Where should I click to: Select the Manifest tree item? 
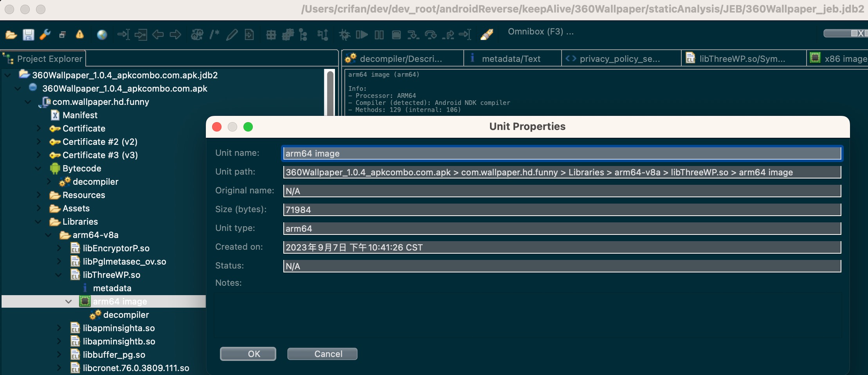(80, 115)
